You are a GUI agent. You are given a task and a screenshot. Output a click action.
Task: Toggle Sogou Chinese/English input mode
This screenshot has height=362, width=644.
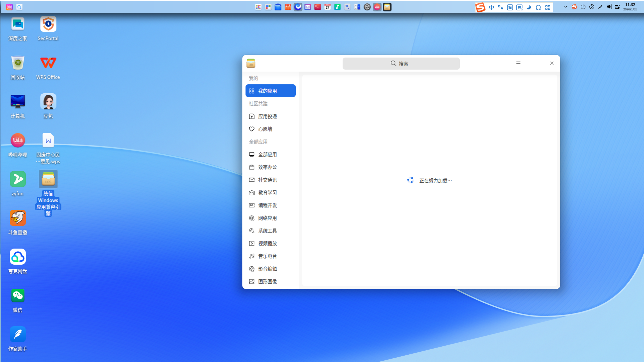point(491,7)
